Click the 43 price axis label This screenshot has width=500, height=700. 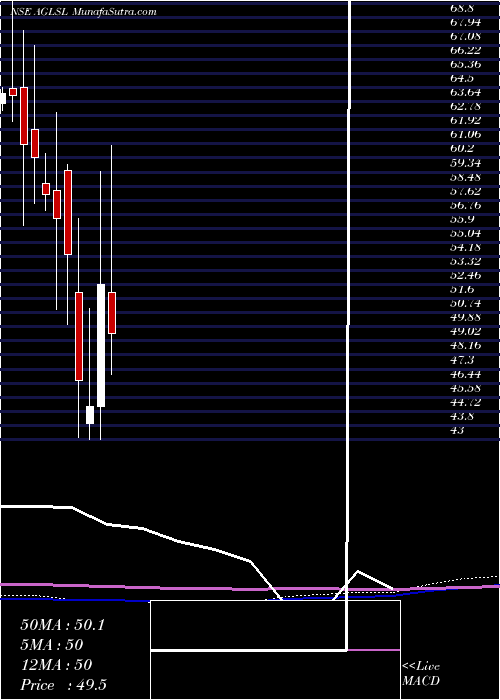(x=458, y=430)
